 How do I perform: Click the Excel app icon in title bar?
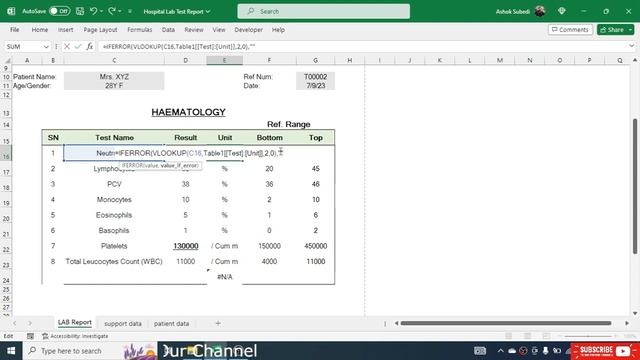[x=11, y=11]
